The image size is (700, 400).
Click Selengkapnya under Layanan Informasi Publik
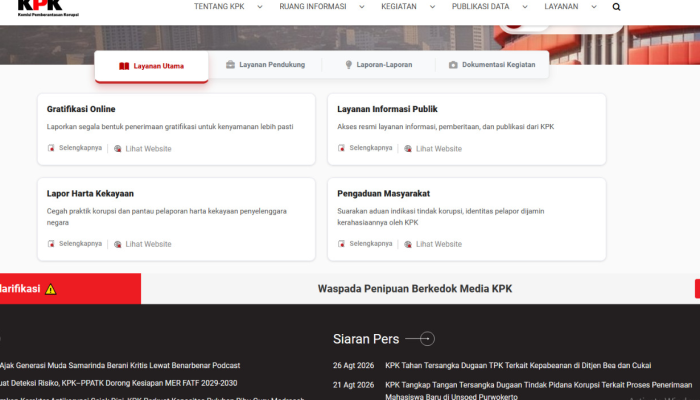[371, 148]
